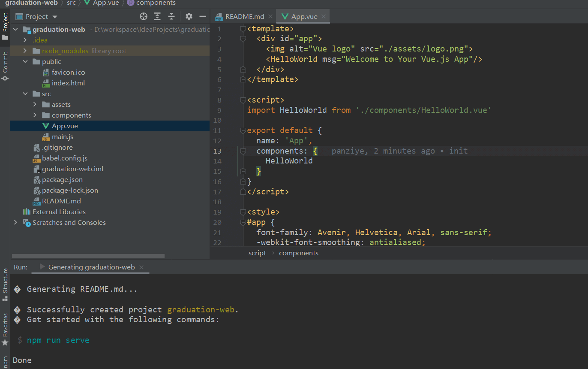Fold the template block at line 1

tap(243, 29)
